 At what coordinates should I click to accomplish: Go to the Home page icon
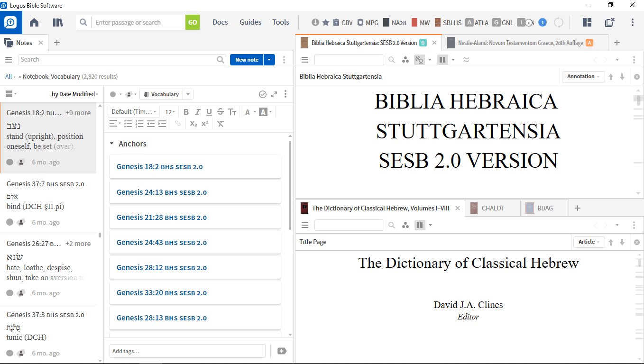point(34,22)
